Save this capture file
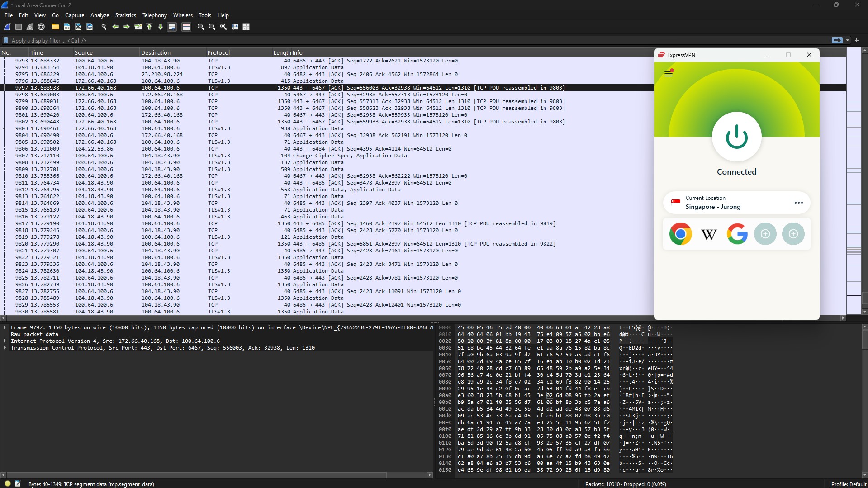This screenshot has width=868, height=488. [x=67, y=27]
